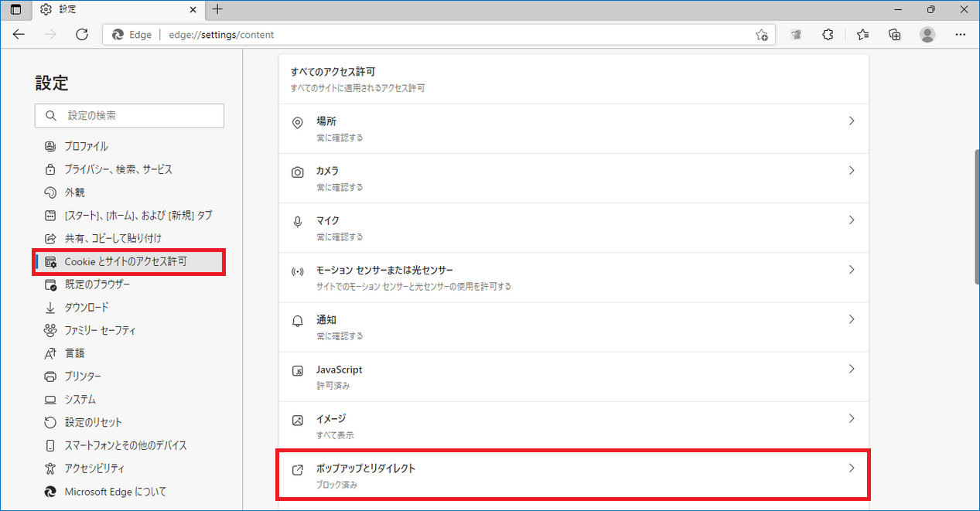
Task: Expand 場所 permission with chevron
Action: 852,121
